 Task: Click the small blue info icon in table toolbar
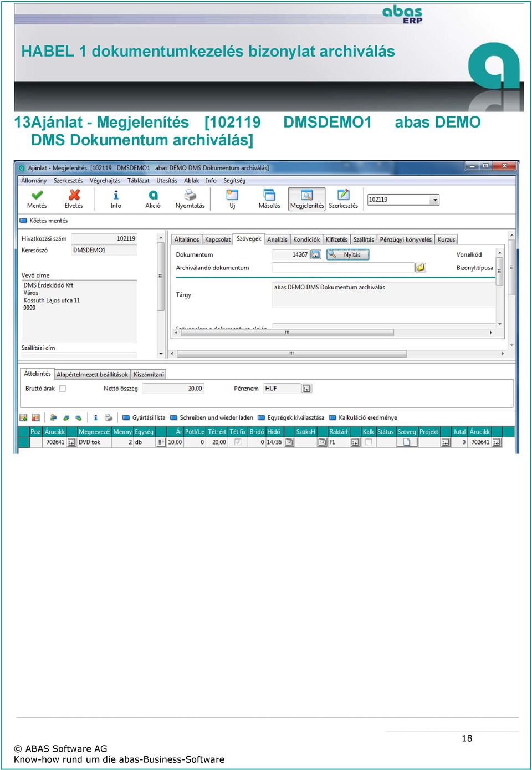[95, 417]
